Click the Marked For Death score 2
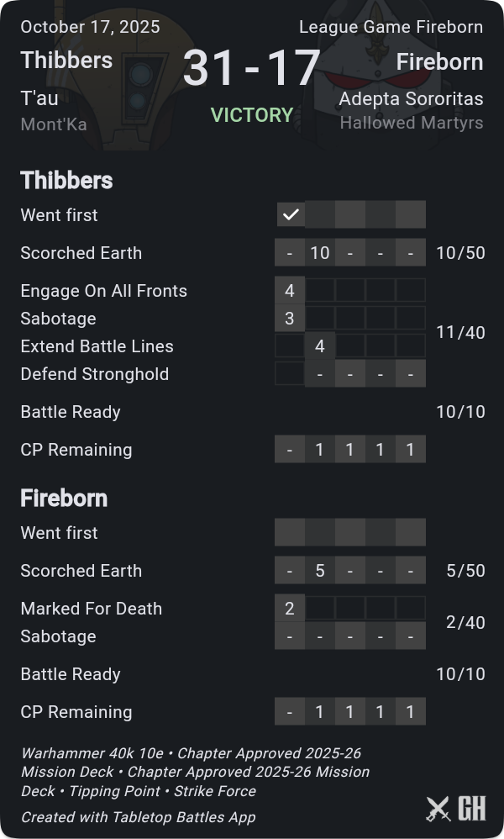 click(x=290, y=608)
